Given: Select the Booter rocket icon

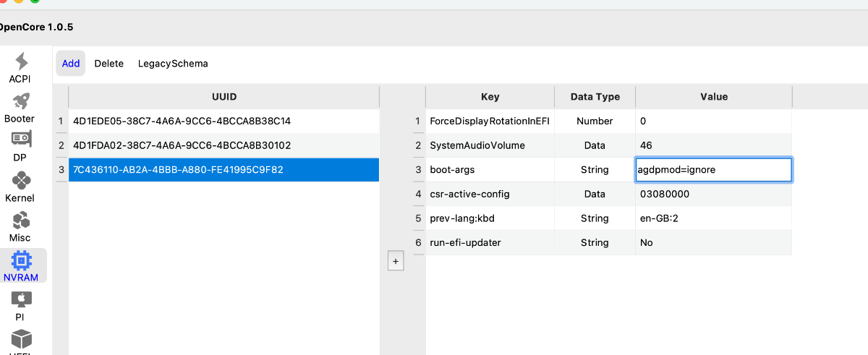Looking at the screenshot, I should coord(20,102).
